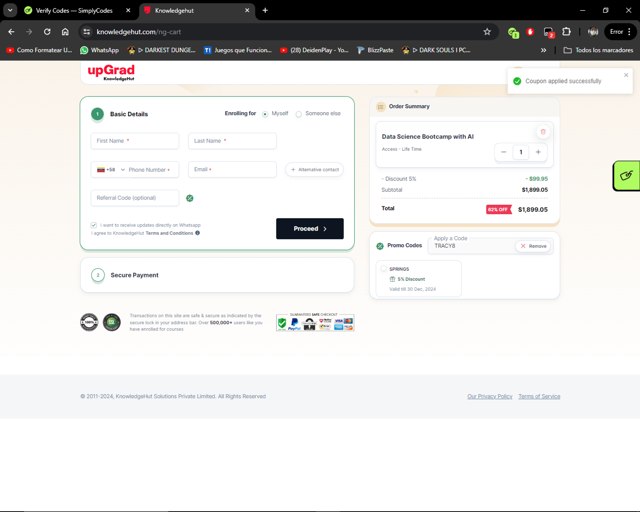Open DARKEST DUNGE... bookmark
Screen dimensions: 640x512
(161, 50)
